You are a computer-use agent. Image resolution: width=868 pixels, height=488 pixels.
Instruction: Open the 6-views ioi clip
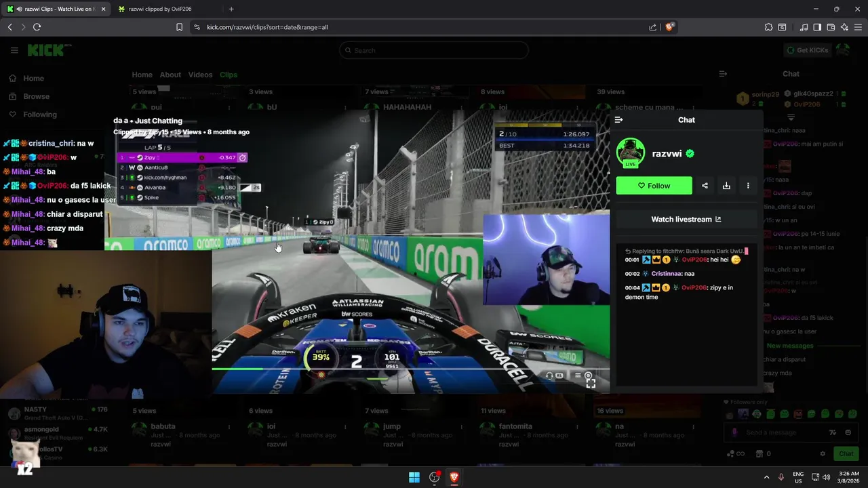coord(271,426)
